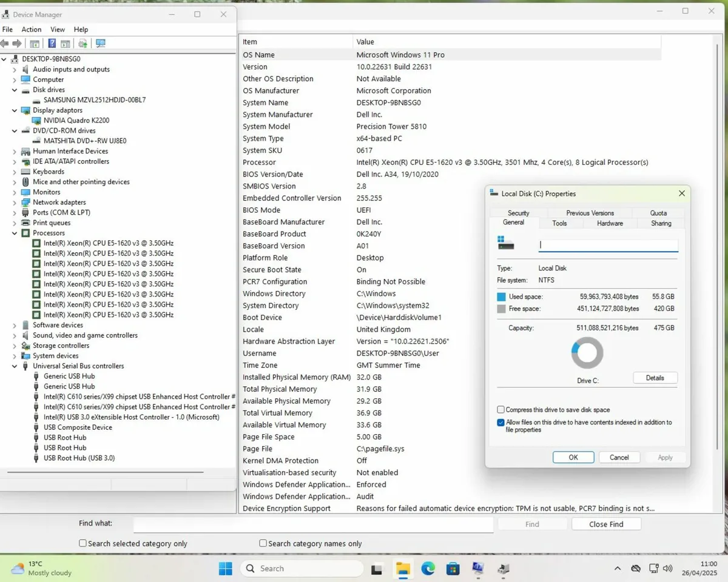Click OK in Local Disk Properties

(x=573, y=458)
